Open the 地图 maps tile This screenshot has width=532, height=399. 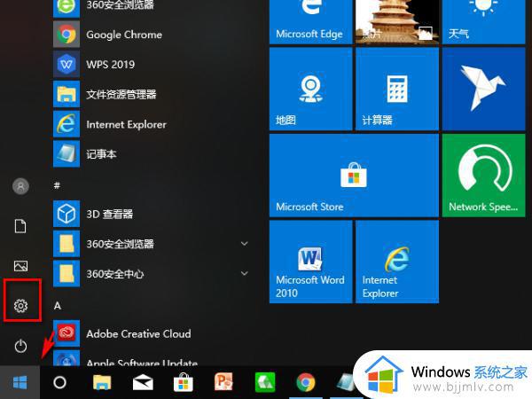[x=311, y=89]
